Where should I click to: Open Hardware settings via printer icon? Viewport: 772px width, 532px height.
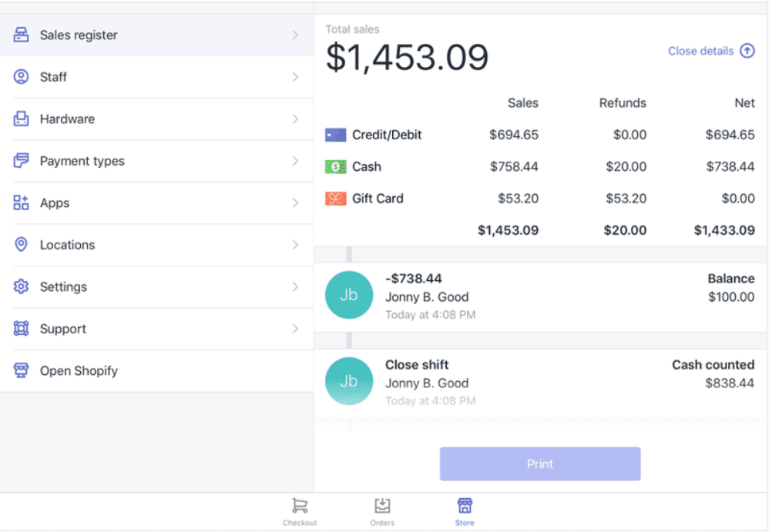[21, 119]
